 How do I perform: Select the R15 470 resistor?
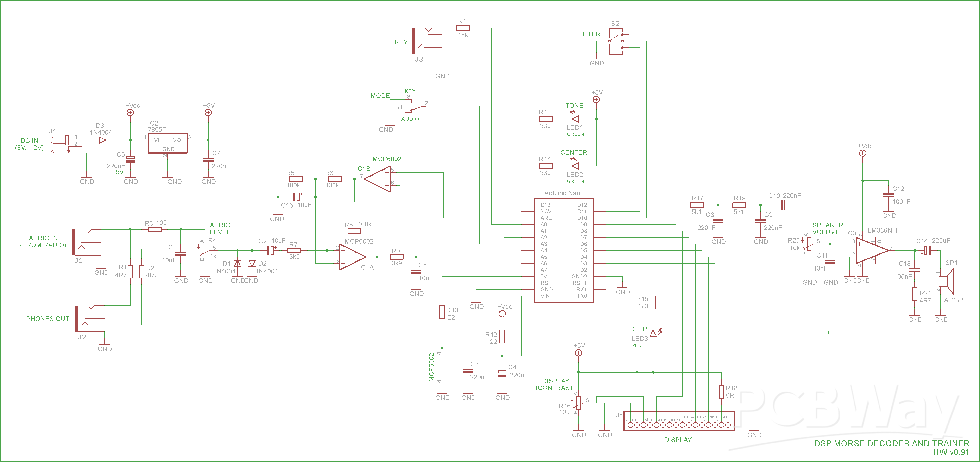point(653,302)
